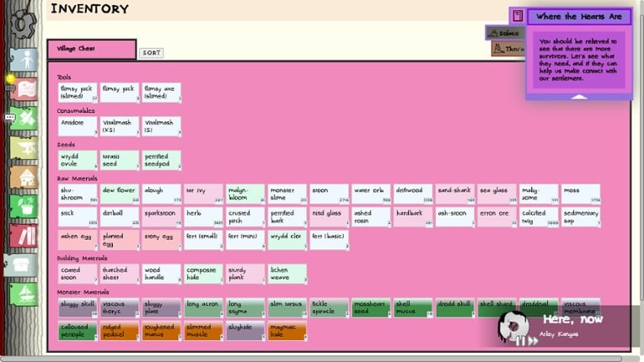Select the Antidote consumable item
Viewport: 644px width, 362px height.
pos(78,126)
